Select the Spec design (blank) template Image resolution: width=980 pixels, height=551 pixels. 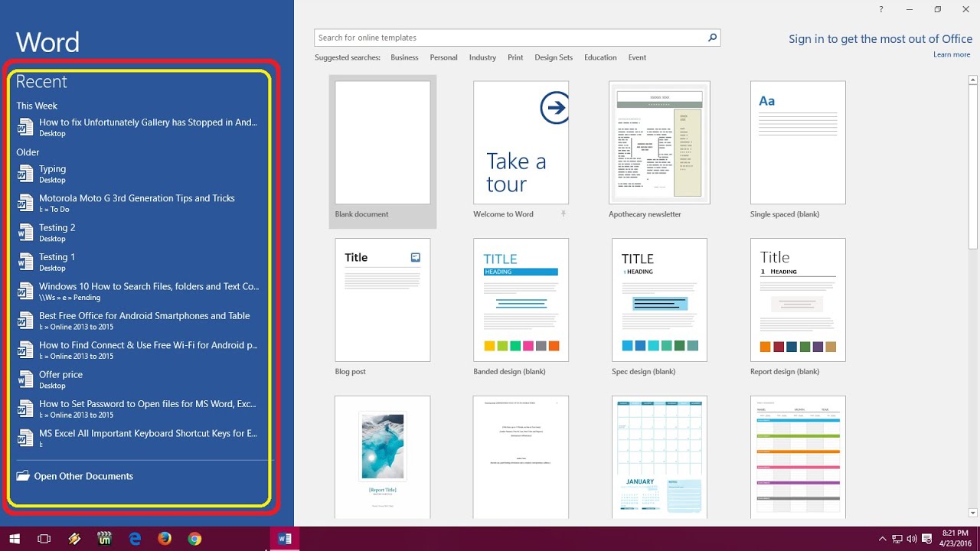click(x=659, y=300)
